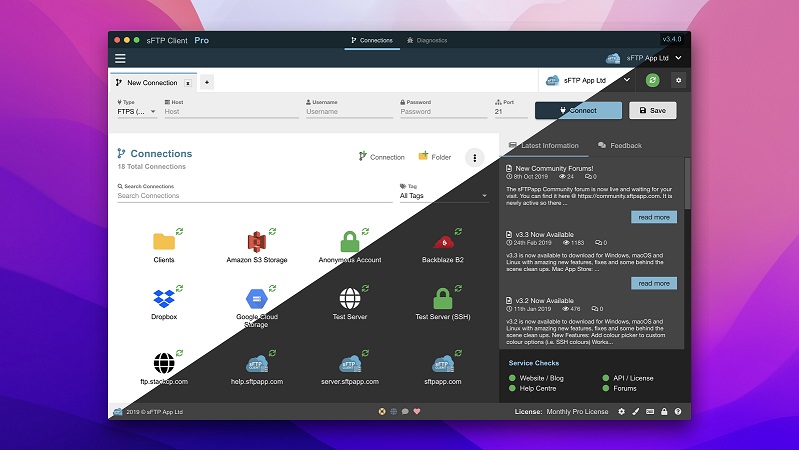Open server.sftpapp.com connection

(x=350, y=368)
